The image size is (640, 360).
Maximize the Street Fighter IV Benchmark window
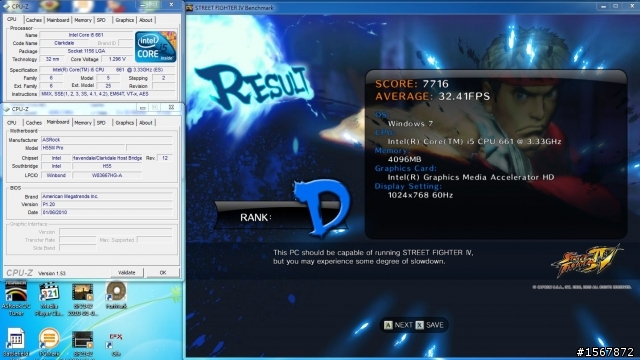tap(616, 7)
